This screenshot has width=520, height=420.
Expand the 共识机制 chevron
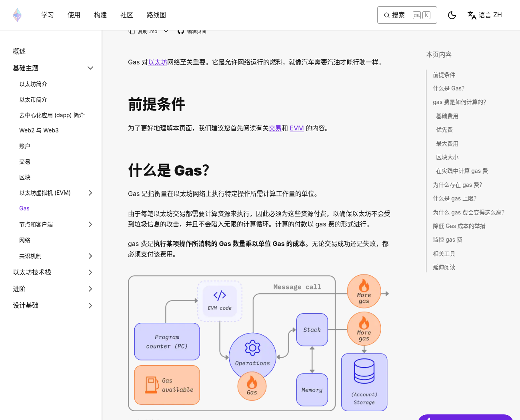(x=90, y=256)
